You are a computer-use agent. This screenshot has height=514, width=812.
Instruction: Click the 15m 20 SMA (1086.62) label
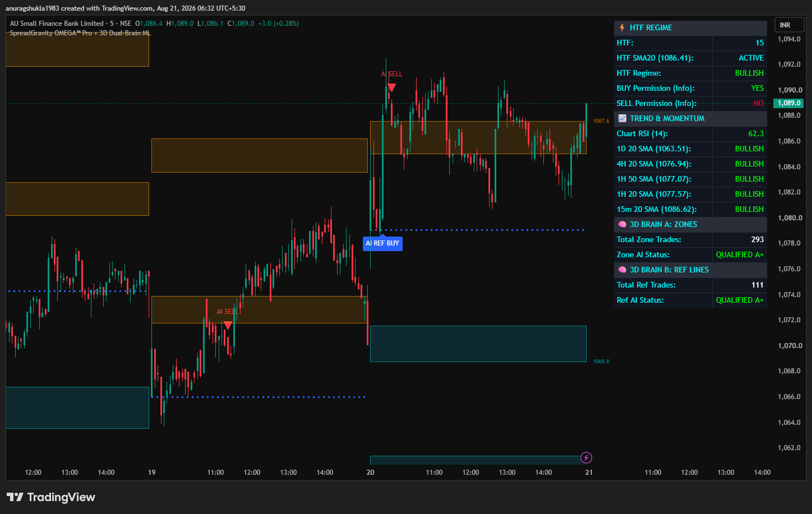click(x=657, y=209)
